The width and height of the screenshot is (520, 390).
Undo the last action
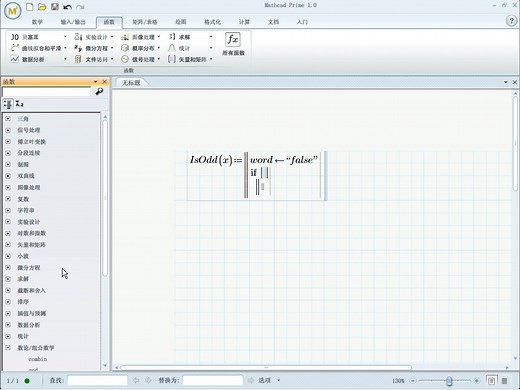67,7
